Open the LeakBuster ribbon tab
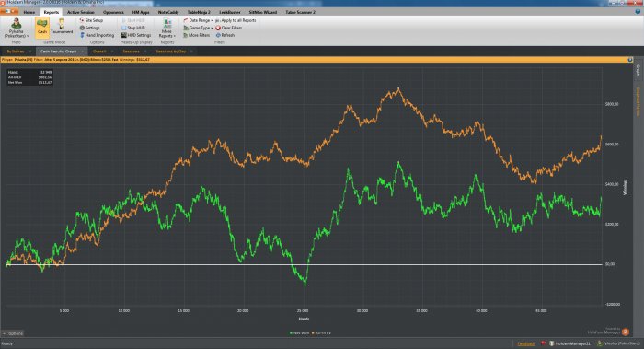The height and width of the screenshot is (349, 644). [x=230, y=12]
